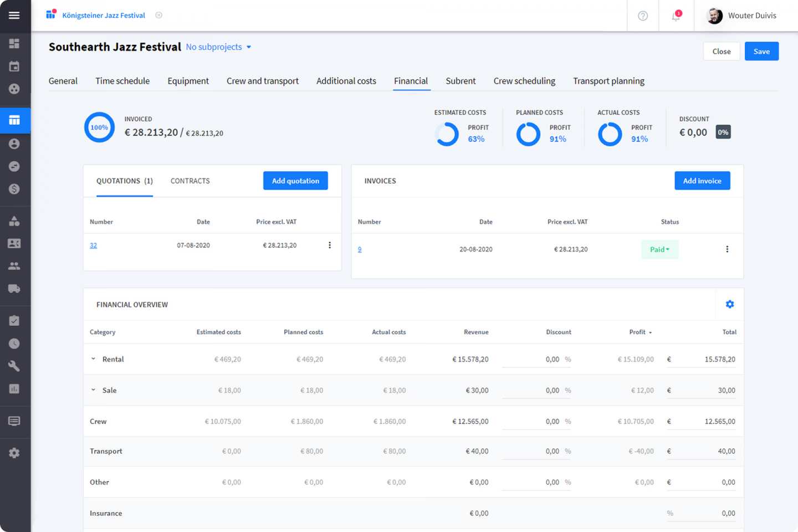The image size is (798, 532).
Task: Collapse the Rental category row
Action: (93, 359)
